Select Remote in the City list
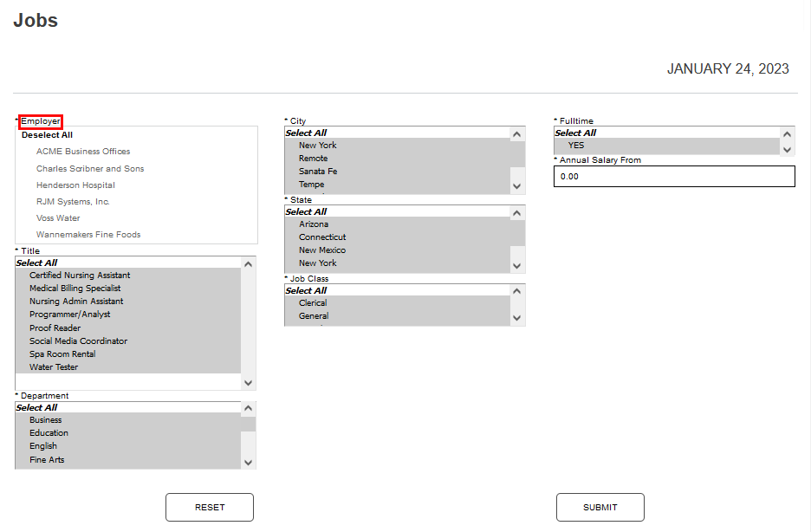The image size is (811, 532). coord(312,158)
